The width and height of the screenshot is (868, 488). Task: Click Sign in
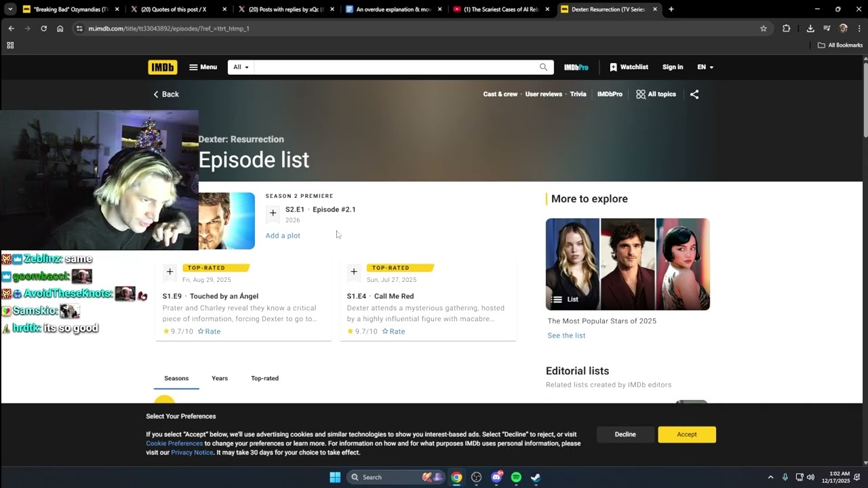673,67
